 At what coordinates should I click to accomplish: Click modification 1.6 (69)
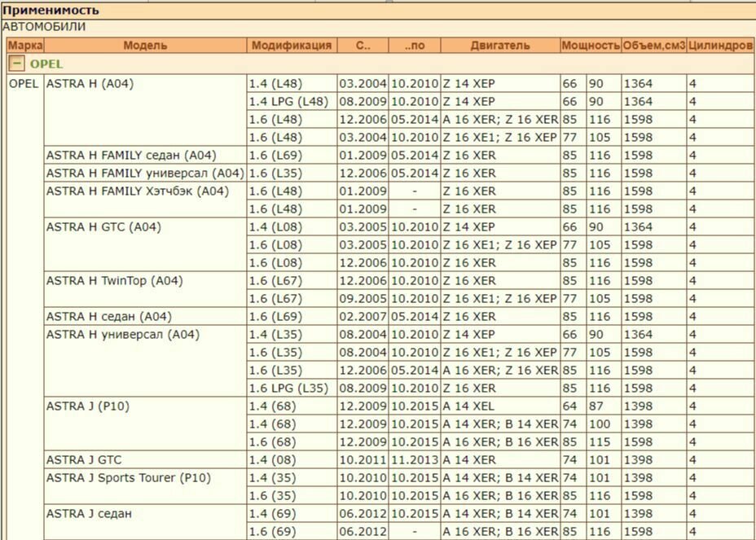click(x=292, y=531)
